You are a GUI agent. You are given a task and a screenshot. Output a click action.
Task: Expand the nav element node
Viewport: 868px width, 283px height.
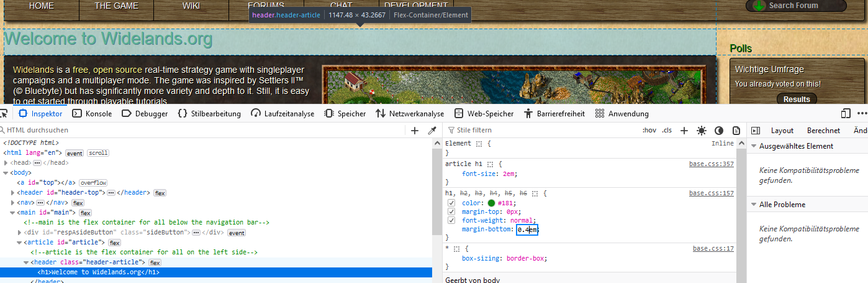(x=12, y=203)
